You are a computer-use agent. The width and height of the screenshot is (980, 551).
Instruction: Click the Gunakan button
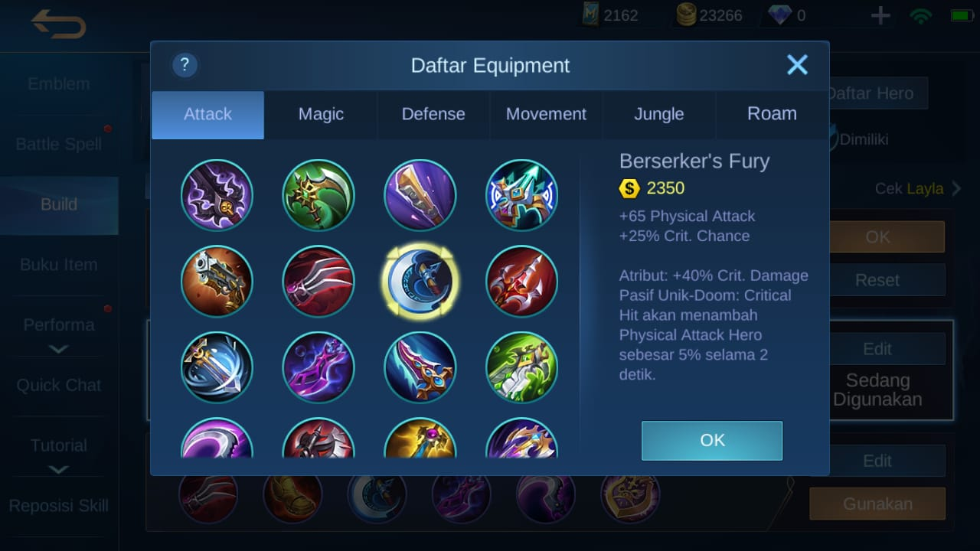tap(877, 504)
